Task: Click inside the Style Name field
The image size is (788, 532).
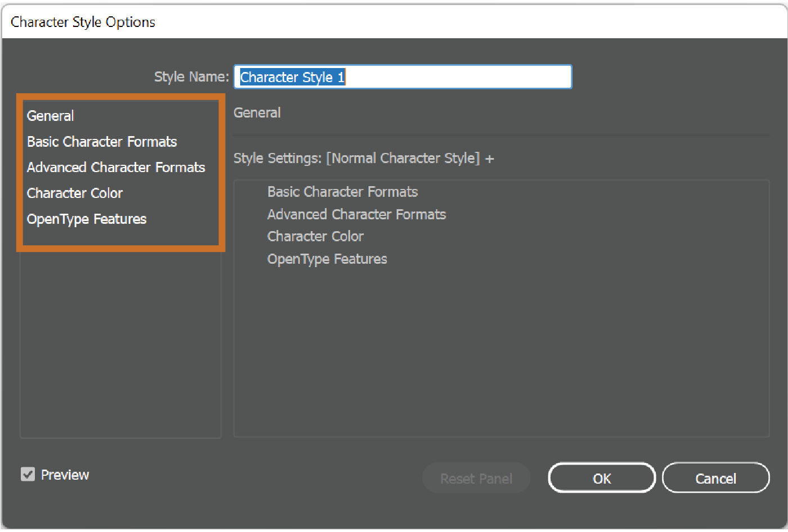Action: click(x=403, y=76)
